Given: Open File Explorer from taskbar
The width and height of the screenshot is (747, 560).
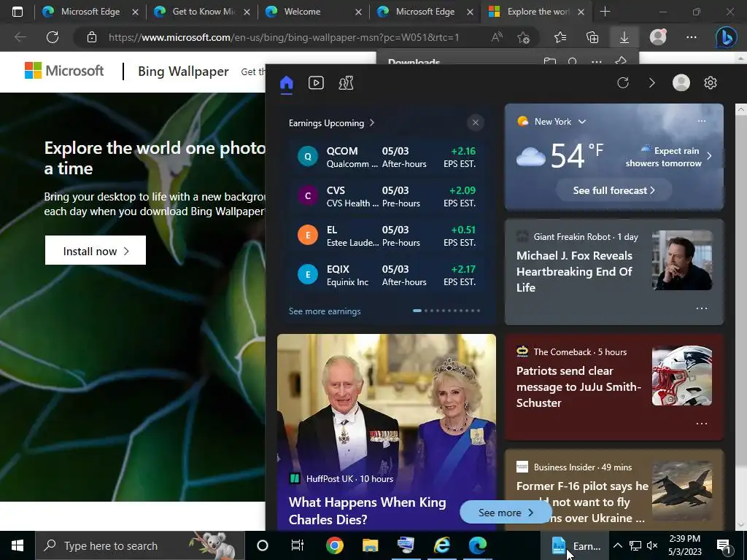Looking at the screenshot, I should (370, 545).
